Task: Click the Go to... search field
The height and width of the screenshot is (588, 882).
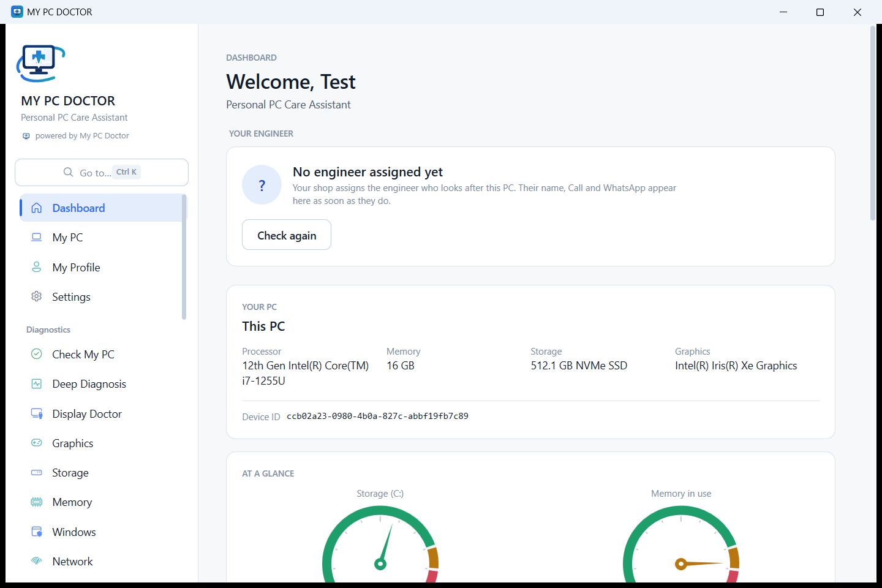Action: pos(102,172)
